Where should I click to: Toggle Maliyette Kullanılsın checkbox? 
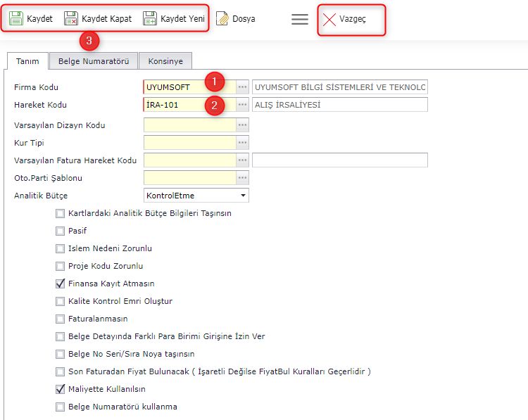point(60,389)
